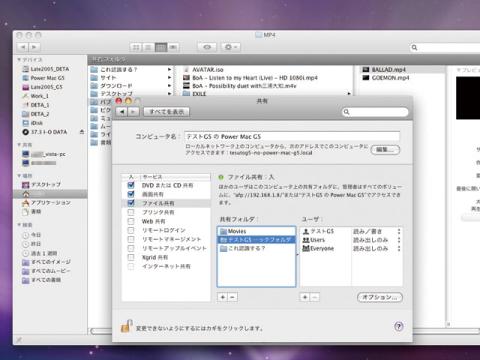The height and width of the screenshot is (360, 480).
Task: Switch Finder to icon view
Action: (x=136, y=47)
